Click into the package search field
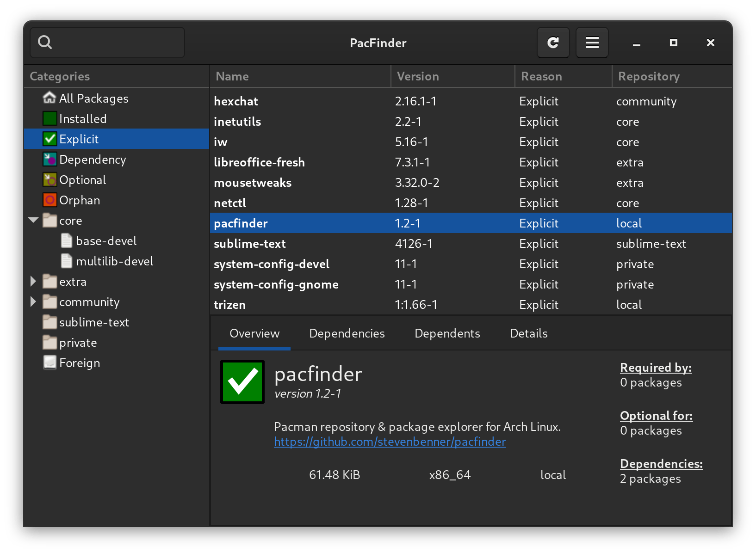The width and height of the screenshot is (756, 553). 116,43
